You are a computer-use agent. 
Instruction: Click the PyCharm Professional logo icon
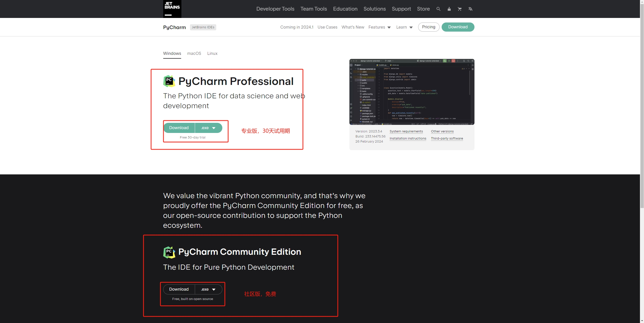click(x=169, y=81)
